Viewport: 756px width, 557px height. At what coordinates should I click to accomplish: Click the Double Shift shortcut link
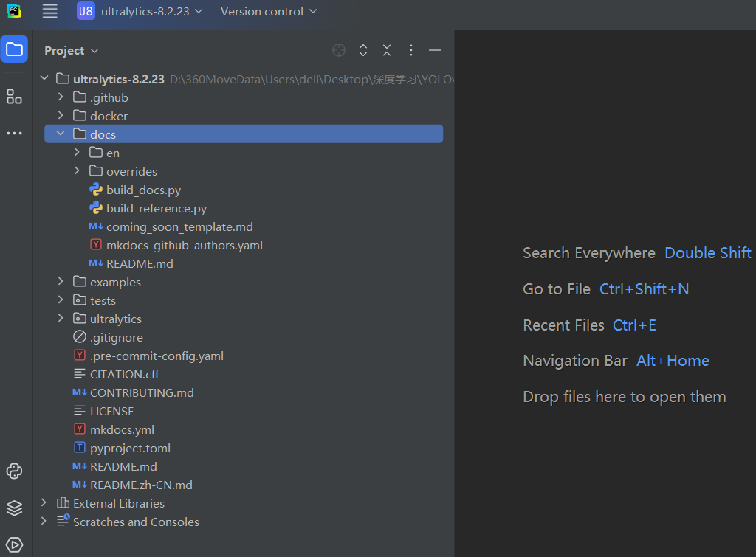pos(708,253)
